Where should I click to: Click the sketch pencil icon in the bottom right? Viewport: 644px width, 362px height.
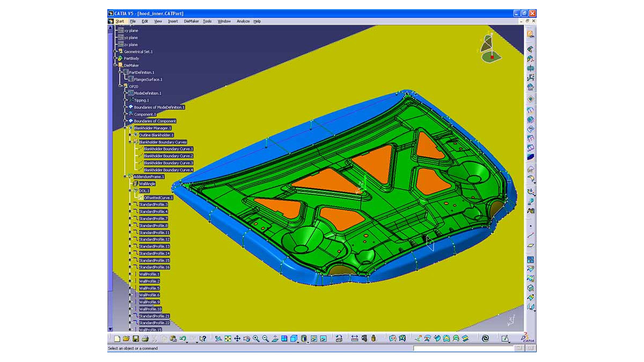[x=504, y=339]
